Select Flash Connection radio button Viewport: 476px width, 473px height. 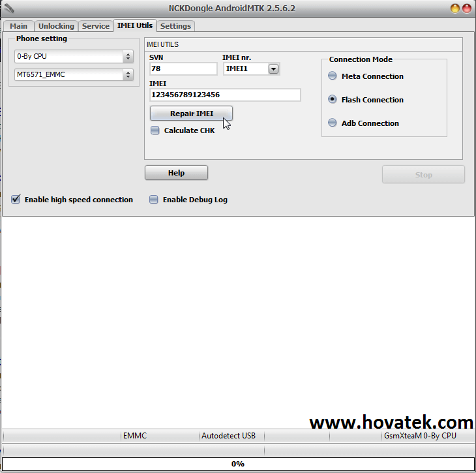click(x=333, y=99)
